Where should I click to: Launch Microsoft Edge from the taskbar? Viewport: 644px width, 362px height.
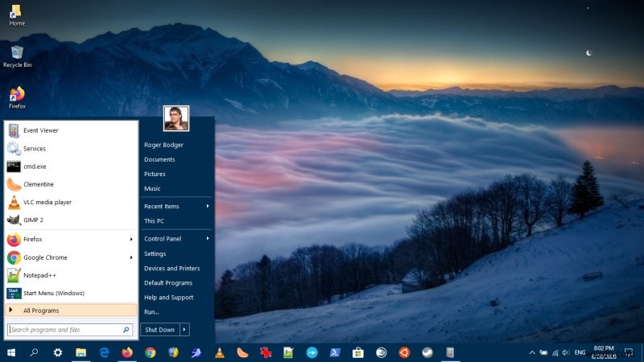pos(105,352)
